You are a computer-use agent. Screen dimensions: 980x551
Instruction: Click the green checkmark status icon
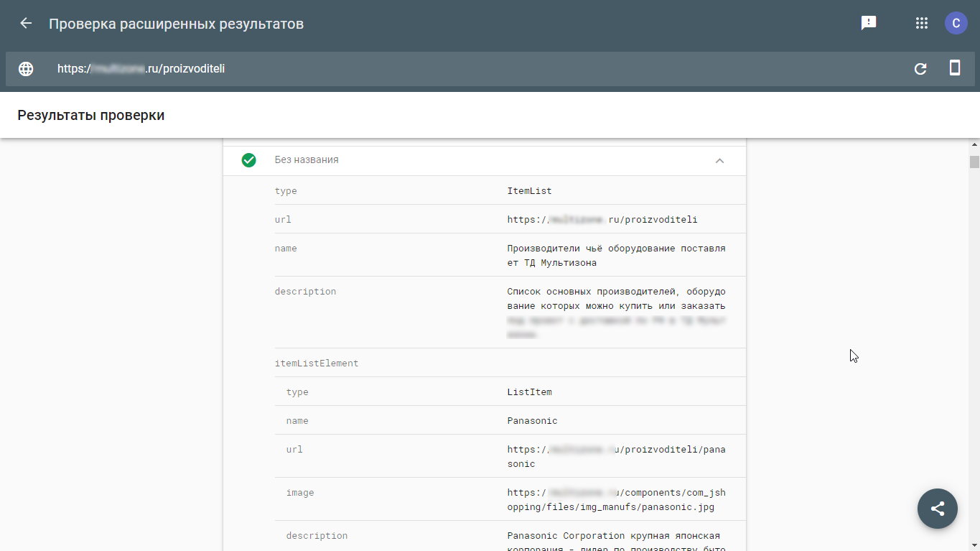coord(249,160)
